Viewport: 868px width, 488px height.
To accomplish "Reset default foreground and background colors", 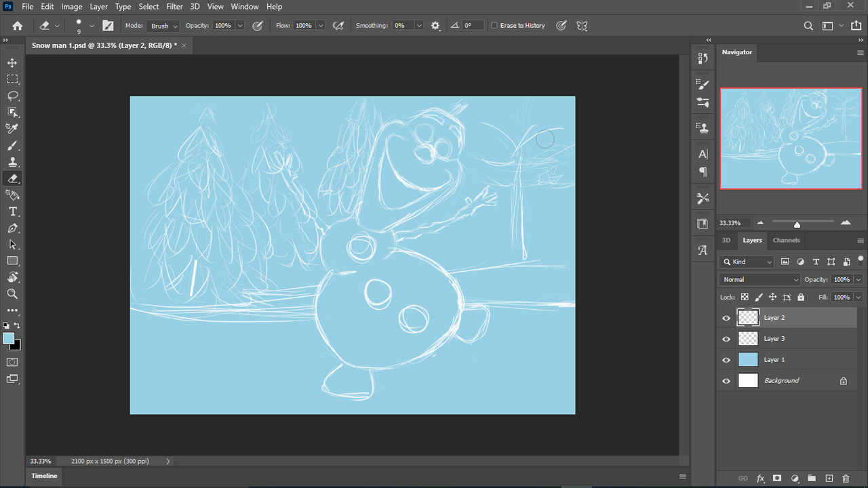I will point(6,326).
